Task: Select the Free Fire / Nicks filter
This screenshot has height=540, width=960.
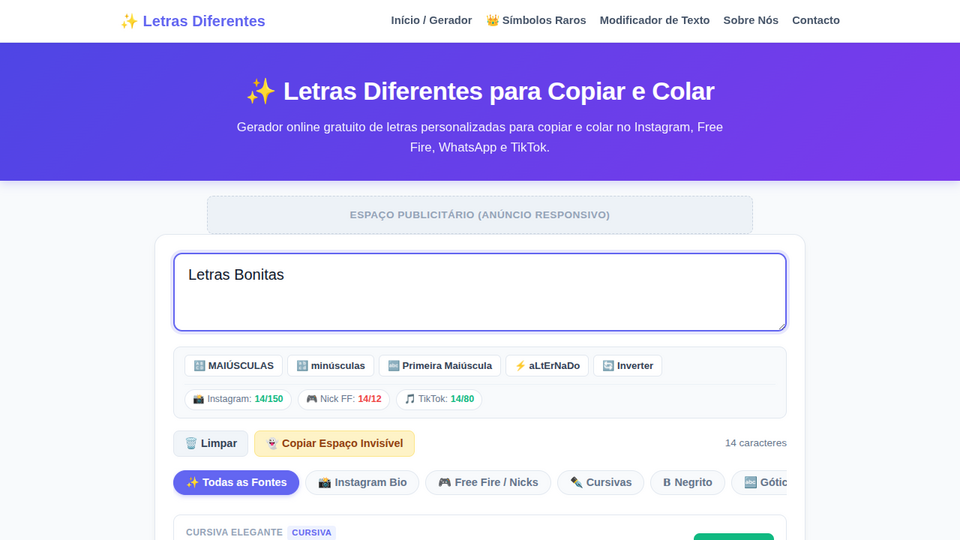Action: pos(488,482)
